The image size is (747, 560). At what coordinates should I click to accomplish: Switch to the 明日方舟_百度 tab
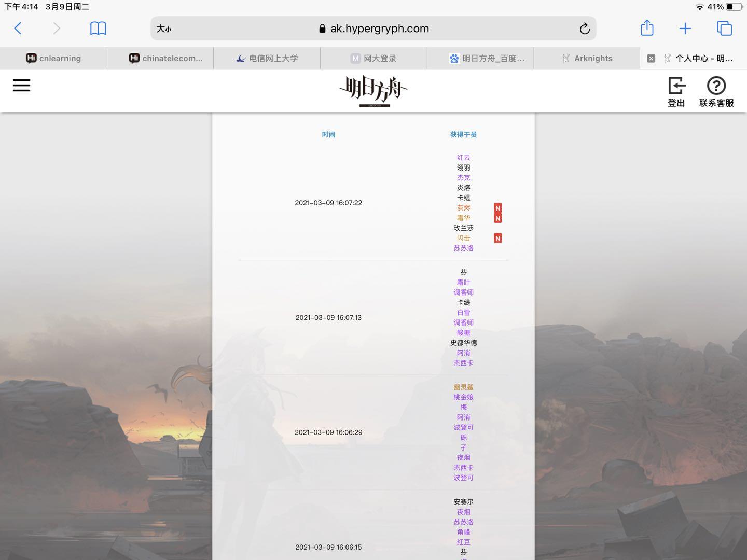pyautogui.click(x=480, y=58)
